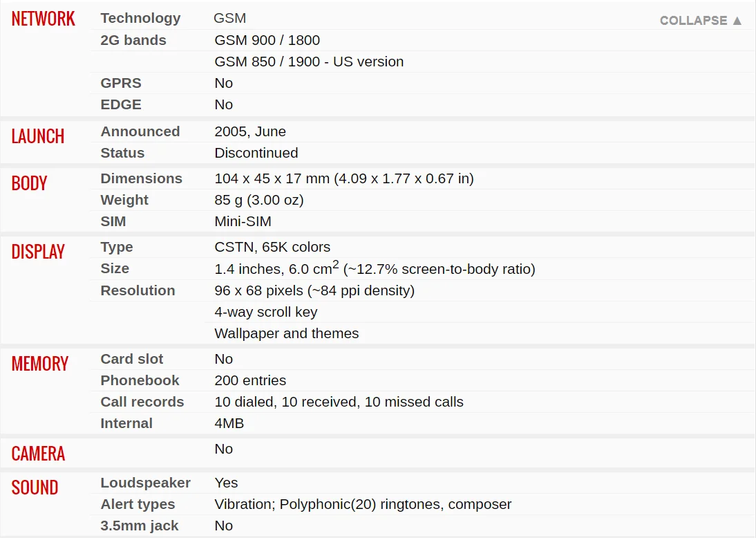
Task: Open the EDGE term link
Action: coord(121,104)
